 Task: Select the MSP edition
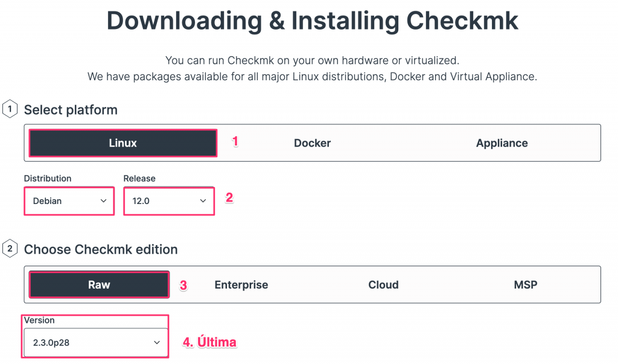525,285
